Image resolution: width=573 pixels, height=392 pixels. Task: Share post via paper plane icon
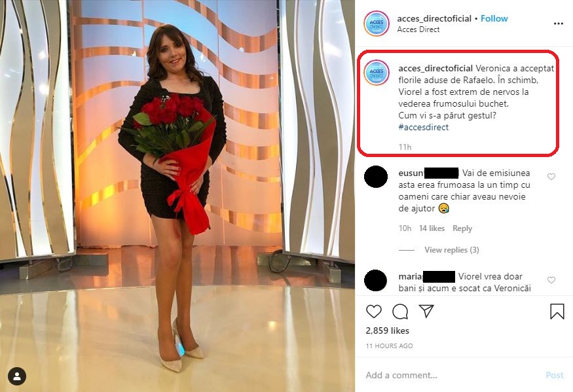tap(426, 311)
